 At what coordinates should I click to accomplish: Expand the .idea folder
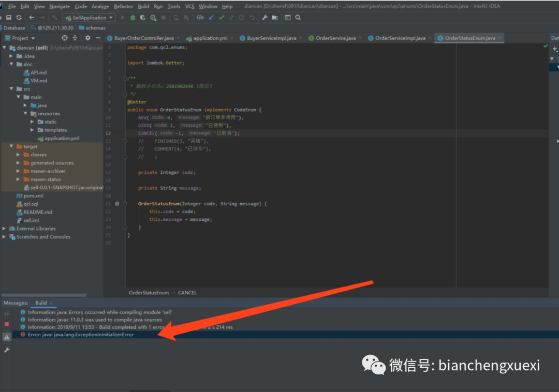click(x=11, y=56)
